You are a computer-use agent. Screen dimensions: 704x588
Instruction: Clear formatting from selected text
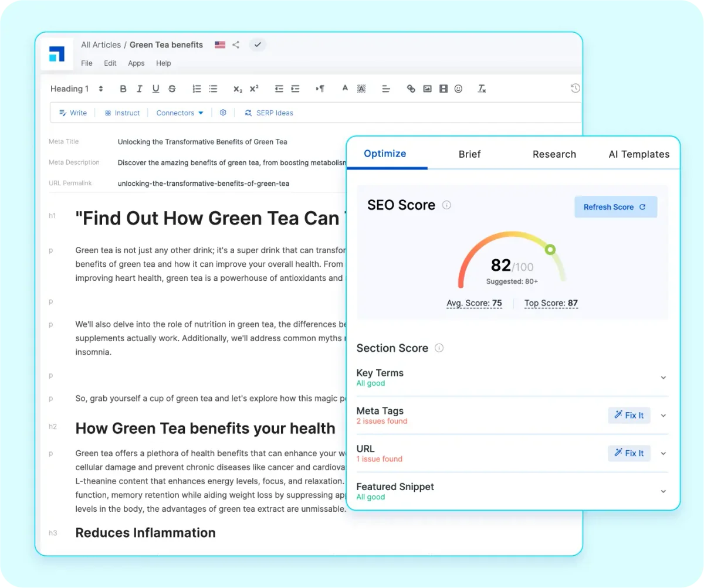coord(481,89)
